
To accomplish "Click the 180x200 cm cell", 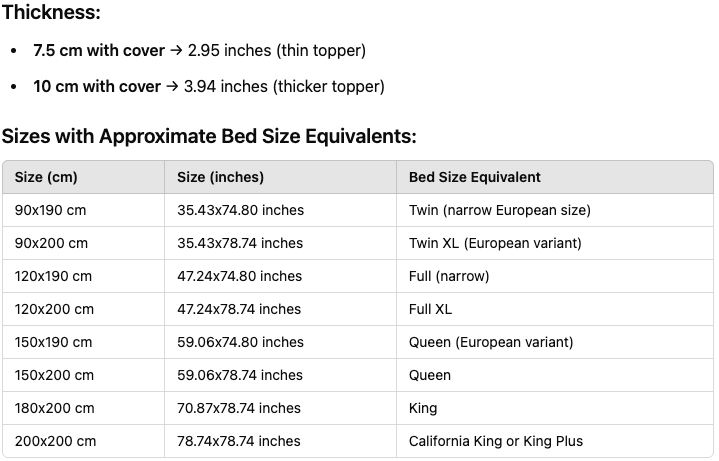I will point(55,408).
